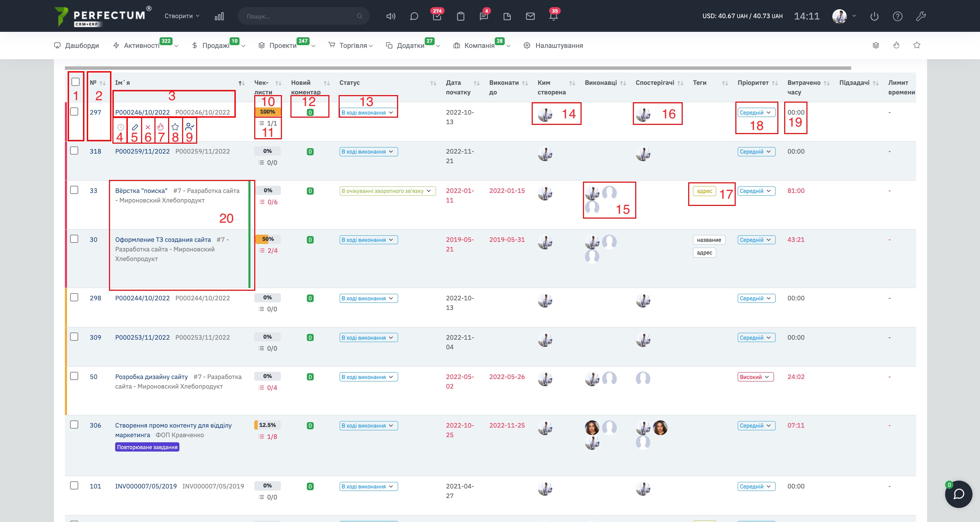Open the 'Проекти' menu
The width and height of the screenshot is (980, 522).
tap(283, 46)
